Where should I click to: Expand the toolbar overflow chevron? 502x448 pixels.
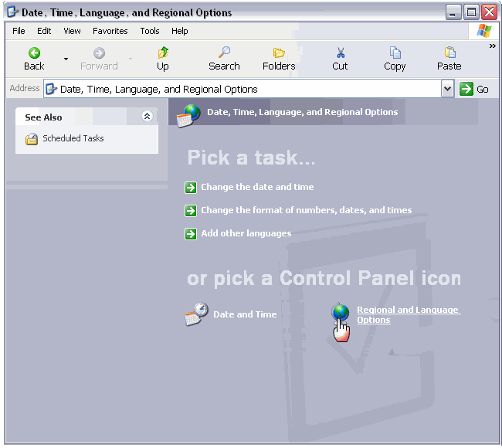click(493, 46)
